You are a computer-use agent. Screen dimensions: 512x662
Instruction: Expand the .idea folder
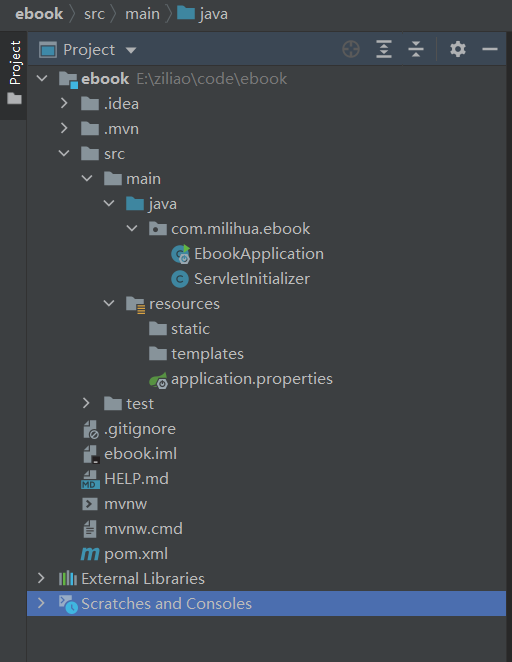pyautogui.click(x=64, y=103)
